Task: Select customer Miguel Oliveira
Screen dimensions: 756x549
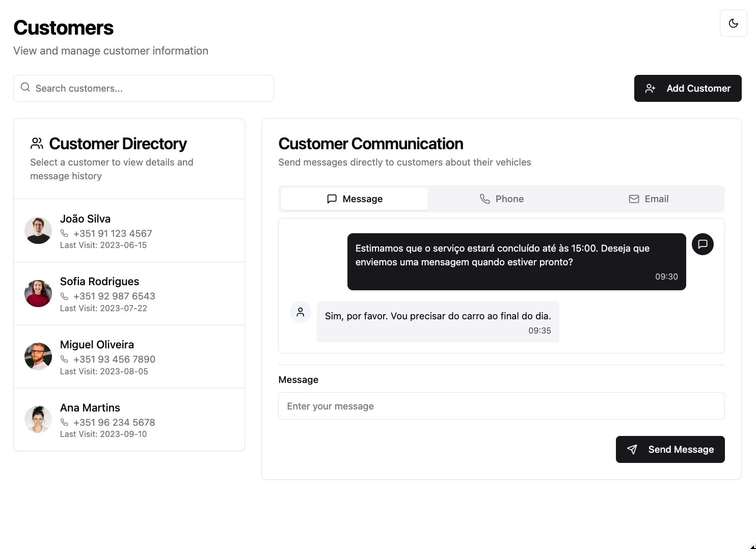Action: coord(129,356)
